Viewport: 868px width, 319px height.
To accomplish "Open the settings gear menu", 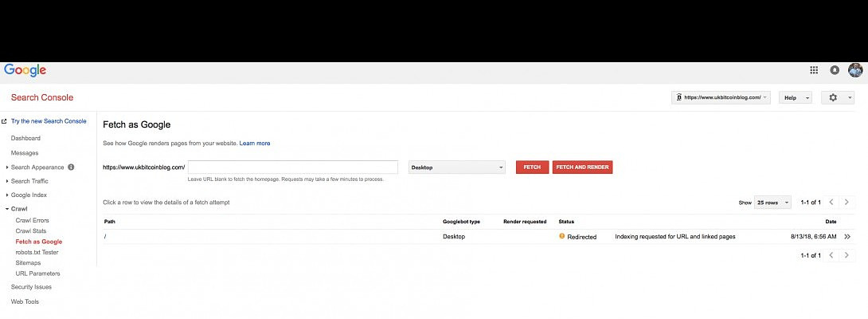I will tap(838, 97).
